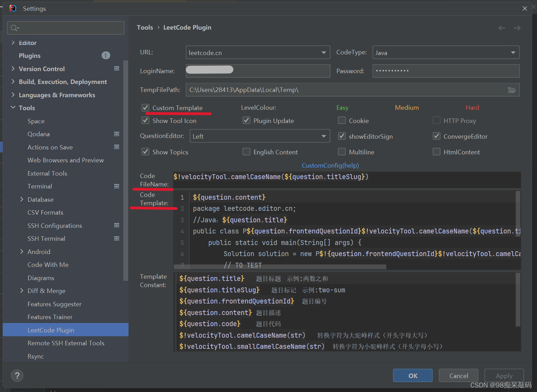Screen dimensions: 537x392
Task: Click the back navigation arrow
Action: [x=501, y=28]
